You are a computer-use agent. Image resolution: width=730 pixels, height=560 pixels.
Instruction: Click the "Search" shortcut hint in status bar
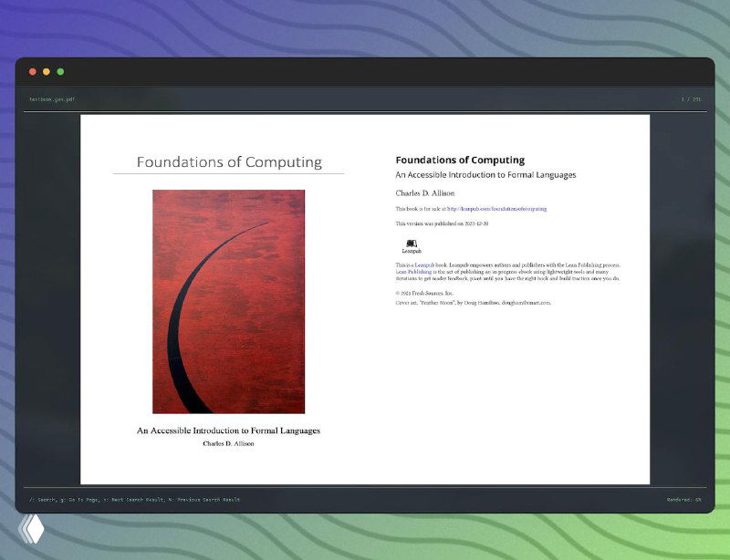point(42,500)
